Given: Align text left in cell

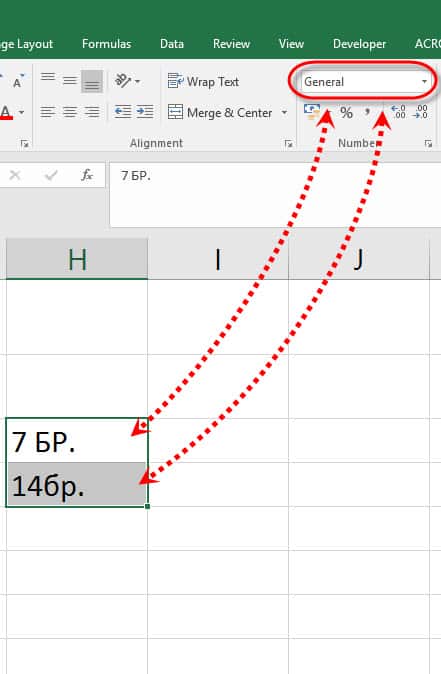Looking at the screenshot, I should [x=48, y=112].
